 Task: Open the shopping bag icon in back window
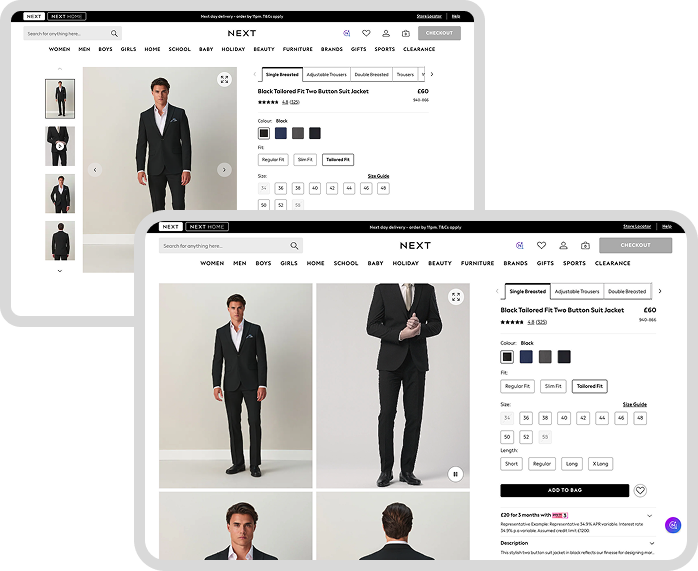point(406,33)
